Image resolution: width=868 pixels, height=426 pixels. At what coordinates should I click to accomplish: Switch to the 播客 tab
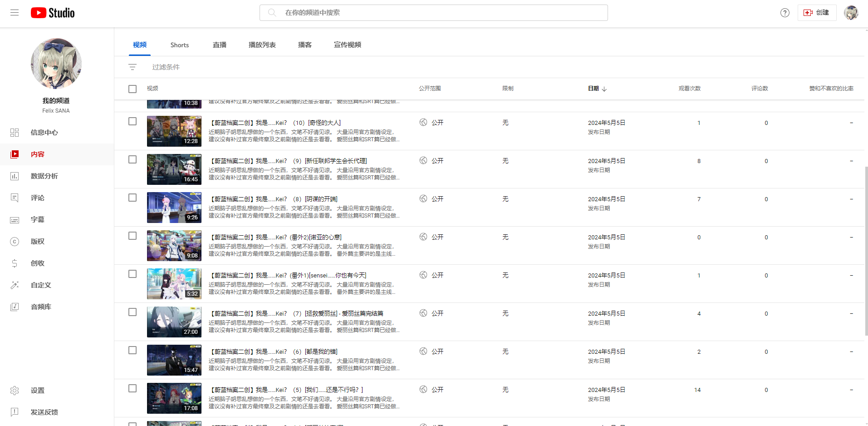tap(305, 45)
